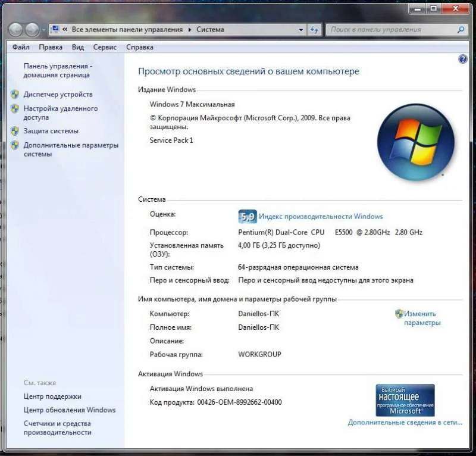Click the shield icon beside 'Изменить параметры'
This screenshot has width=476, height=456.
click(399, 314)
